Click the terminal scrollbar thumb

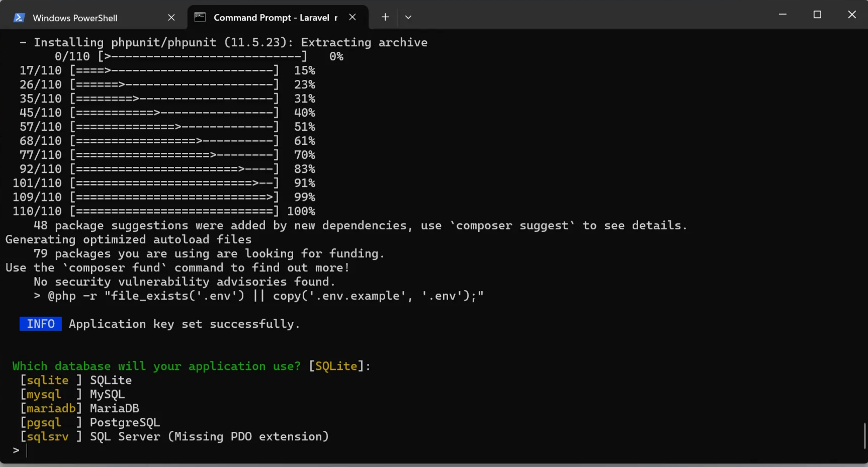(865, 435)
